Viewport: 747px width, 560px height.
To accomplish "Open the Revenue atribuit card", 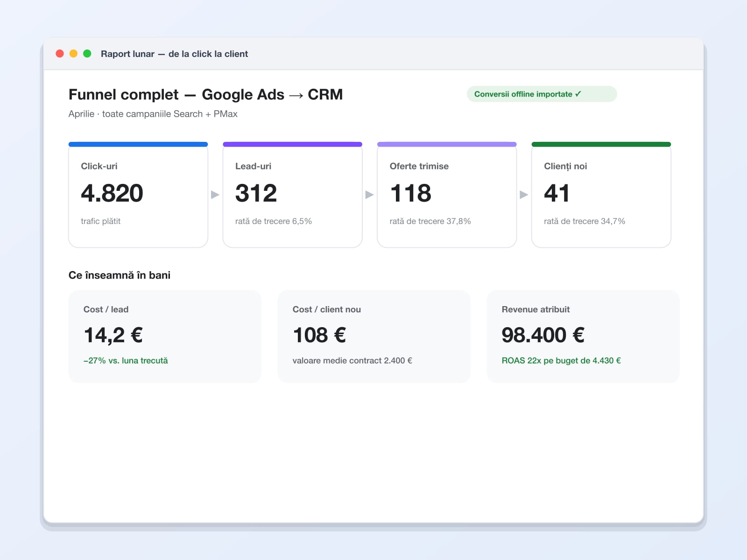I will point(583,336).
